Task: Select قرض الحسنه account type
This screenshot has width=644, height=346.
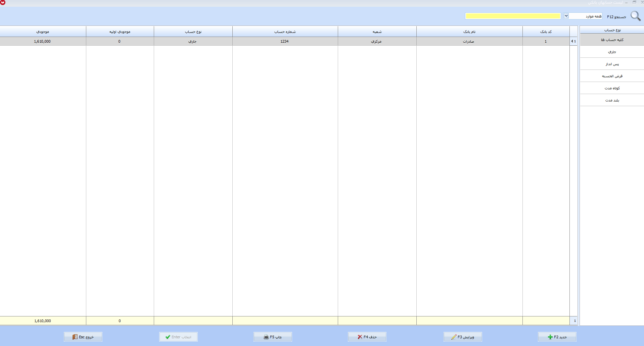Action: pos(612,76)
